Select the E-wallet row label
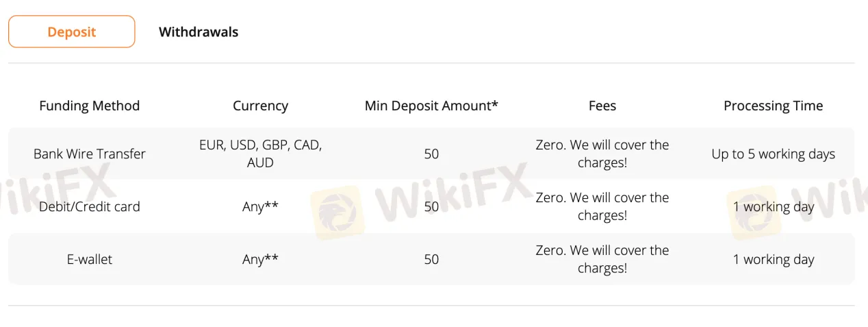The width and height of the screenshot is (868, 327). pyautogui.click(x=90, y=259)
